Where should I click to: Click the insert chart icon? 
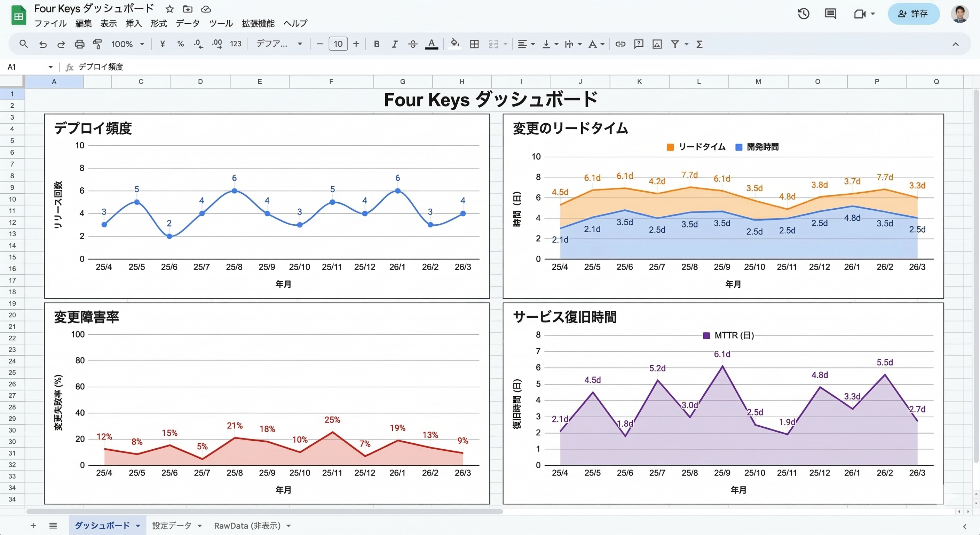(x=657, y=44)
